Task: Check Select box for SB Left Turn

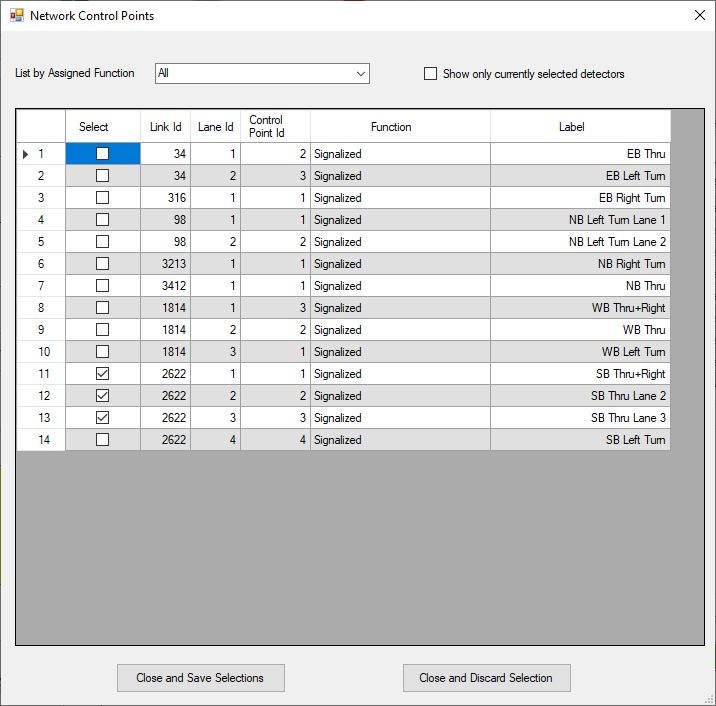Action: [102, 439]
